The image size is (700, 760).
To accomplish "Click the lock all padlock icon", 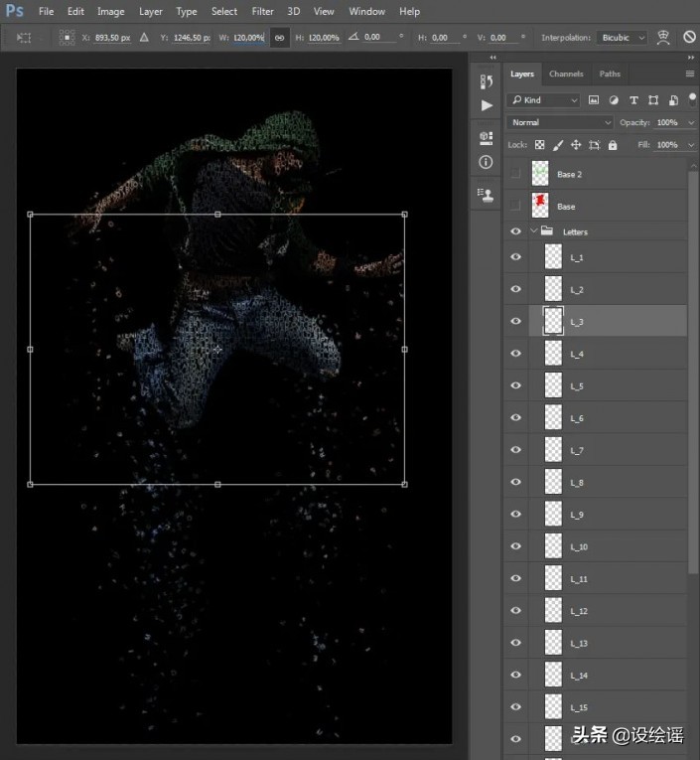I will (x=613, y=145).
